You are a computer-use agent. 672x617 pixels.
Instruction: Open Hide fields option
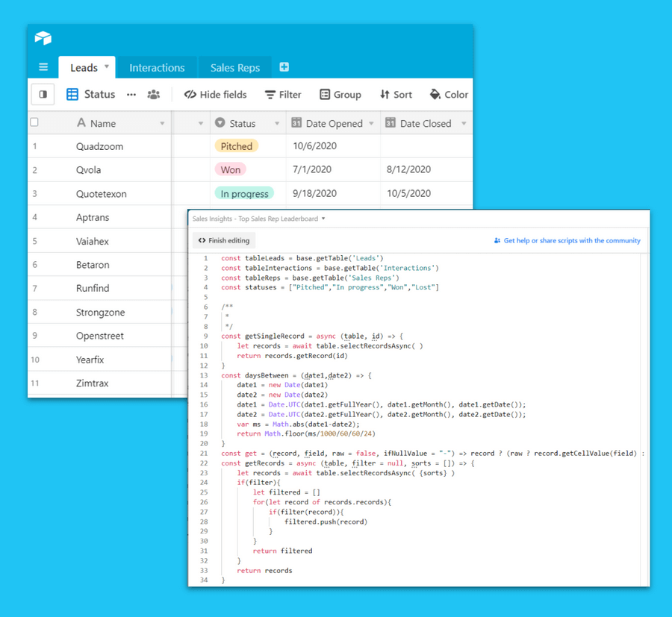coord(215,95)
